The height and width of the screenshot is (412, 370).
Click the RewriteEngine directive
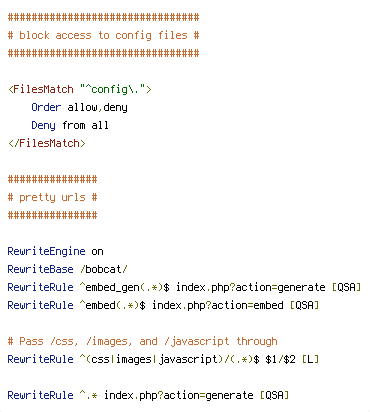pos(46,251)
